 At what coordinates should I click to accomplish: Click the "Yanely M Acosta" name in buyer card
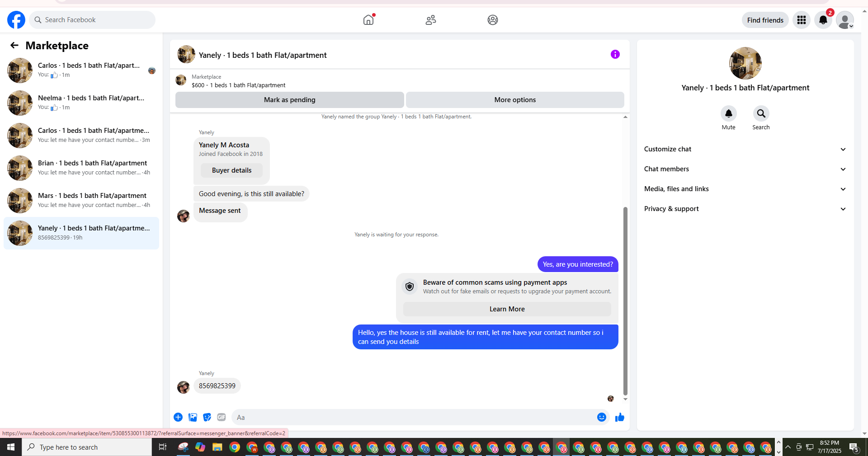(224, 145)
